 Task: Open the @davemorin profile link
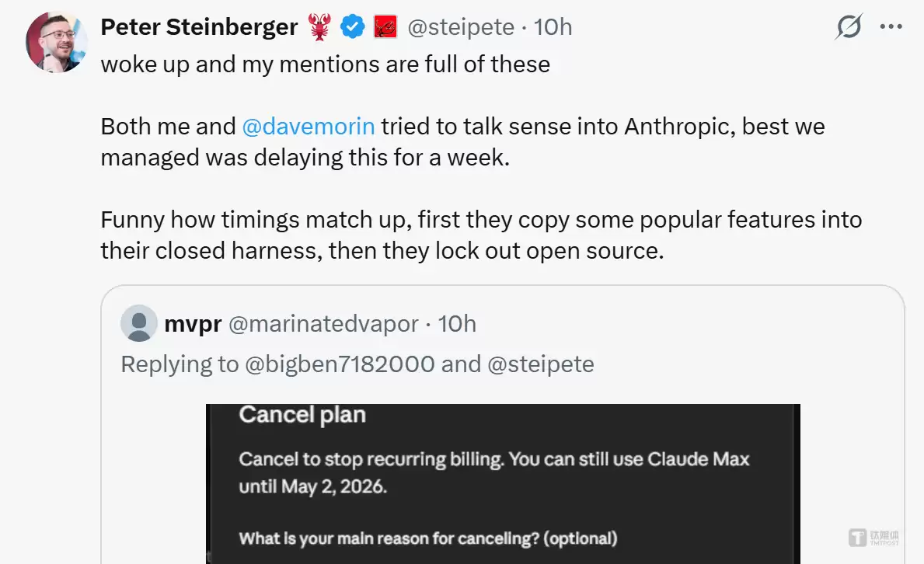[309, 126]
